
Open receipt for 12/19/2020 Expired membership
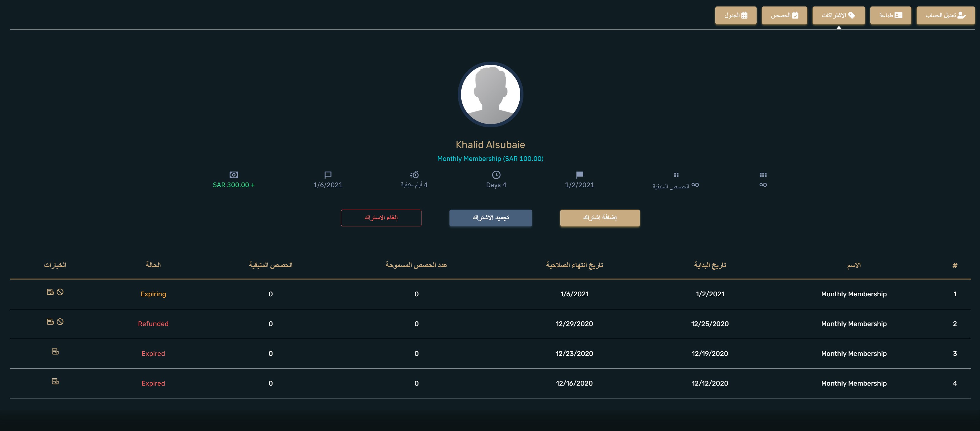point(55,351)
